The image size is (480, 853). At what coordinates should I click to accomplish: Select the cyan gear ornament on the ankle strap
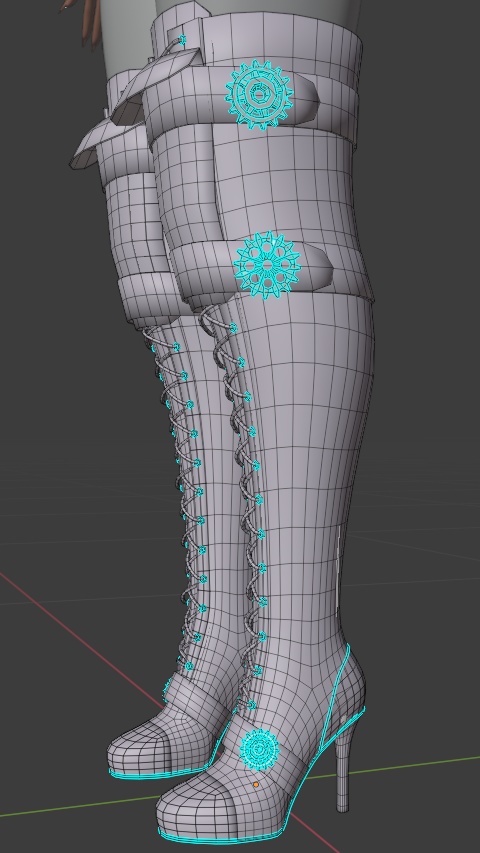(x=260, y=750)
